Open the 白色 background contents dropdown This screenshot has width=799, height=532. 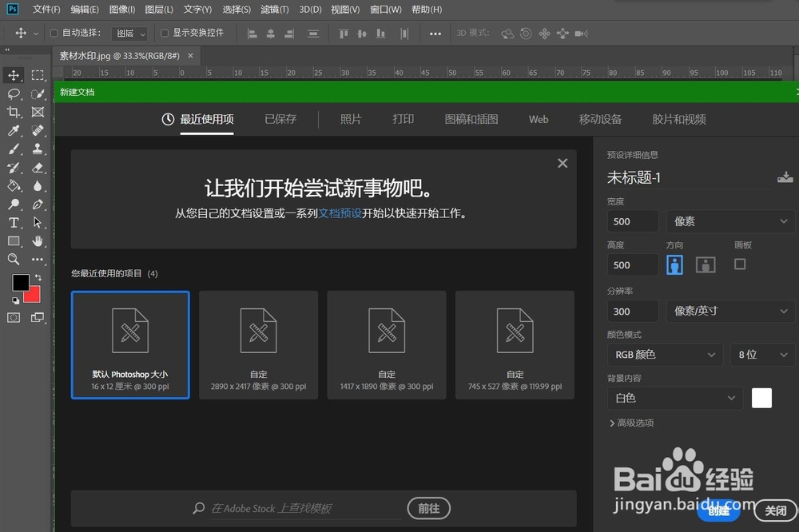675,398
